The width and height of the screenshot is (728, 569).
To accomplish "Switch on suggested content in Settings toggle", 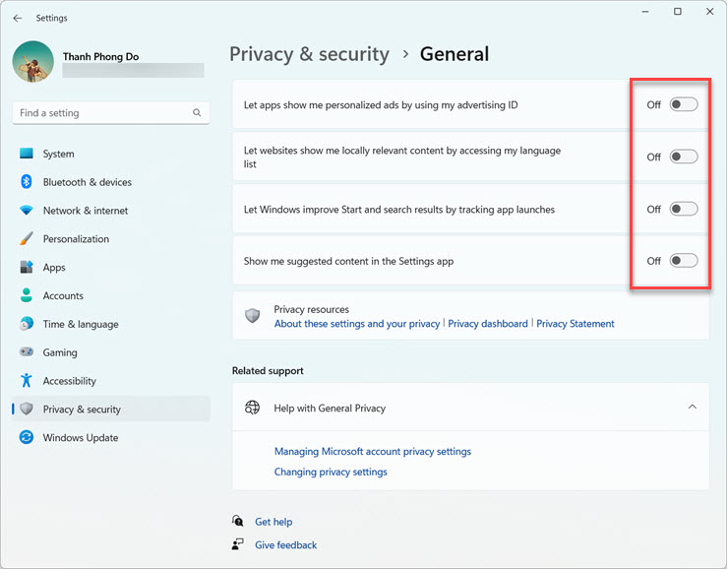I will (x=684, y=261).
